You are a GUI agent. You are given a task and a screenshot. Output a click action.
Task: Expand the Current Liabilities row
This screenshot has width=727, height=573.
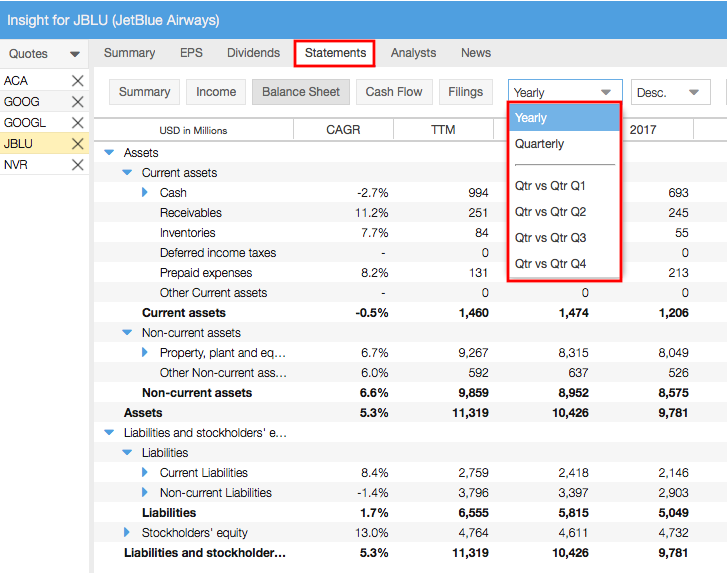pyautogui.click(x=145, y=472)
